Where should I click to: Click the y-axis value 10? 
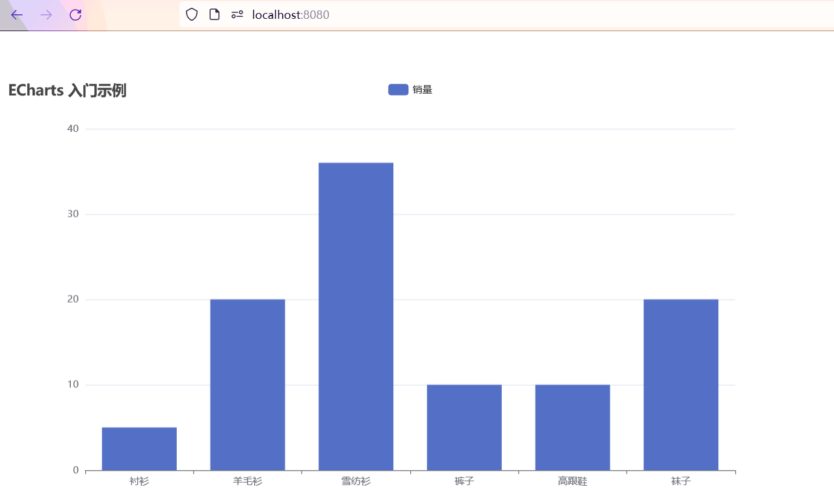click(x=73, y=384)
